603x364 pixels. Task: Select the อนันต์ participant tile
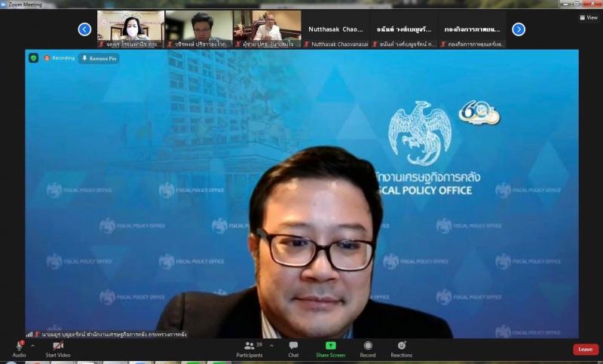coord(404,29)
